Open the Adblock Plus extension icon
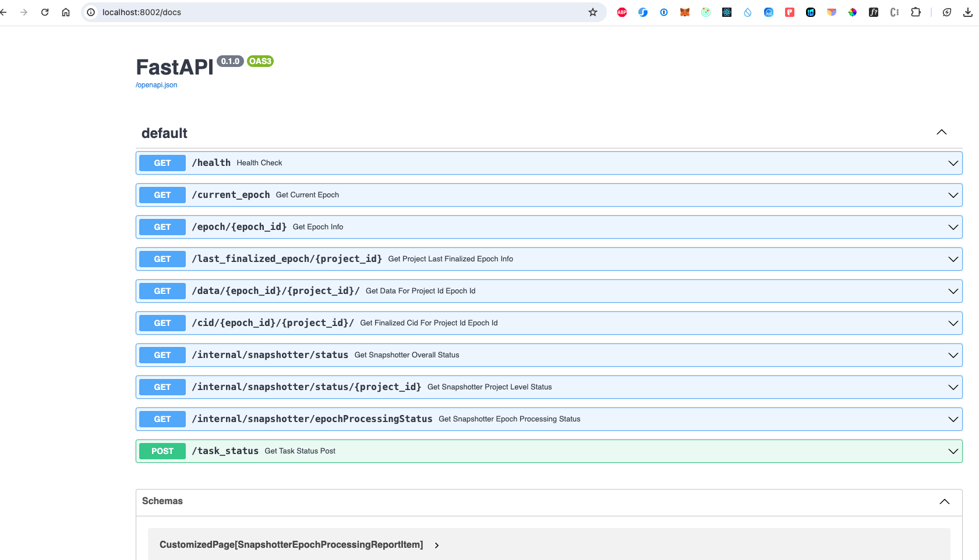 click(x=622, y=12)
